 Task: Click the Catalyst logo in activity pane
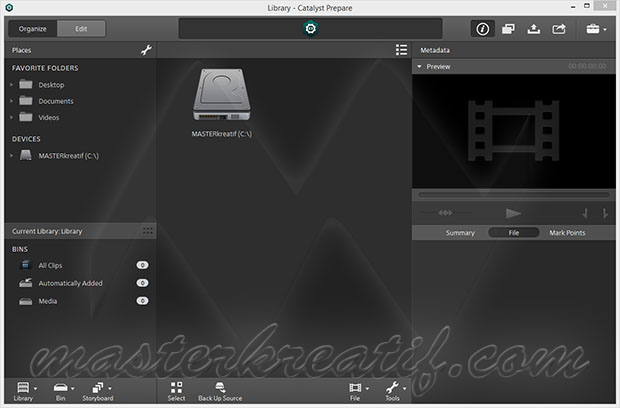click(x=310, y=28)
